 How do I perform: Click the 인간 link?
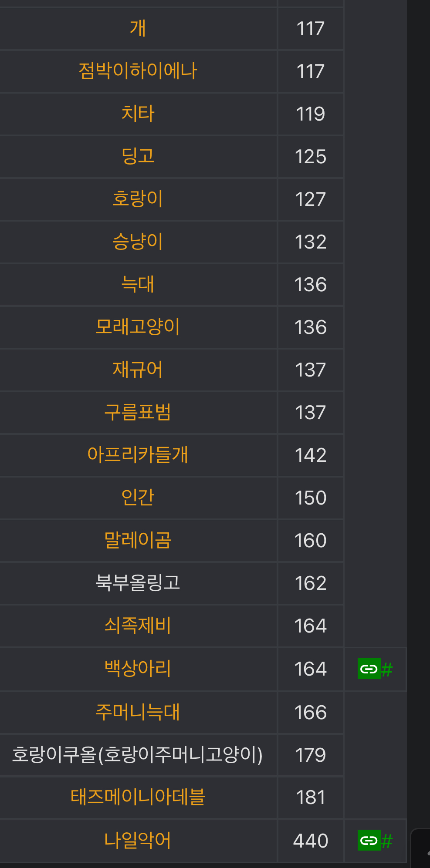pyautogui.click(x=138, y=498)
